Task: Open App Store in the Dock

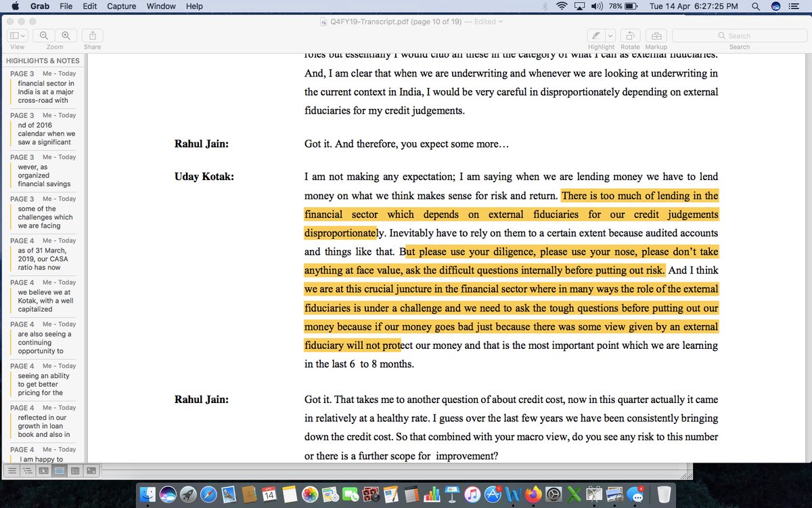Action: tap(493, 494)
